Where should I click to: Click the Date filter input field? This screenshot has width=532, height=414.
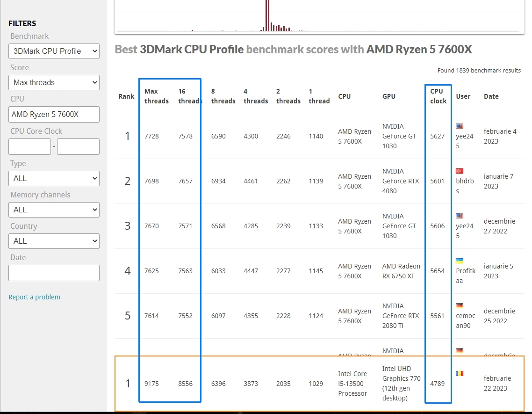pyautogui.click(x=54, y=273)
